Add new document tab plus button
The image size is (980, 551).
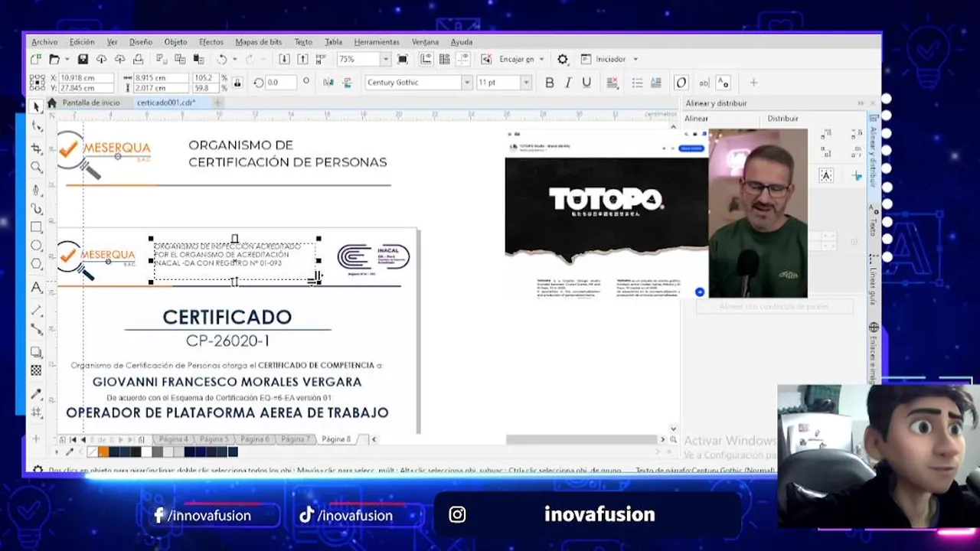(x=217, y=103)
